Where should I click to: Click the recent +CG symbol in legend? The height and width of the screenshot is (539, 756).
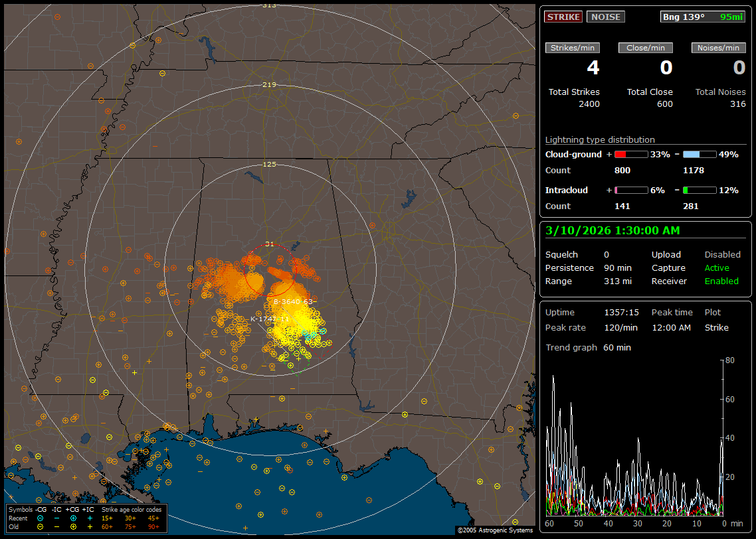(73, 518)
